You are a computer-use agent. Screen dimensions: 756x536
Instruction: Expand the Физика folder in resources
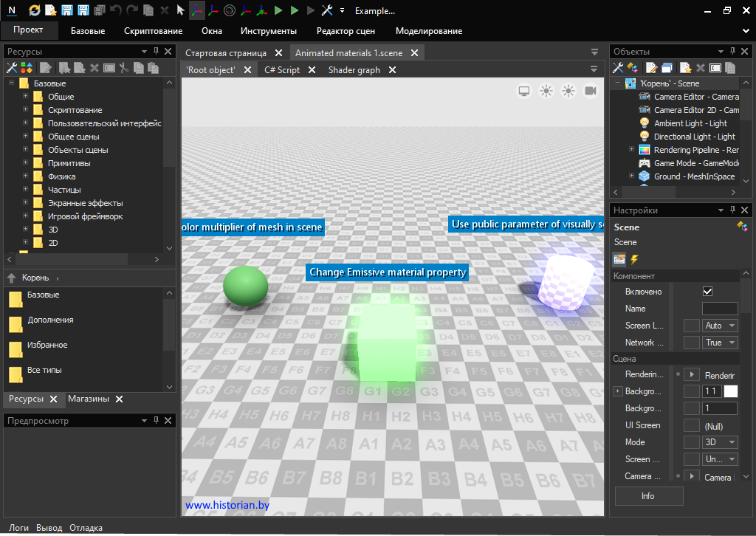pos(25,176)
